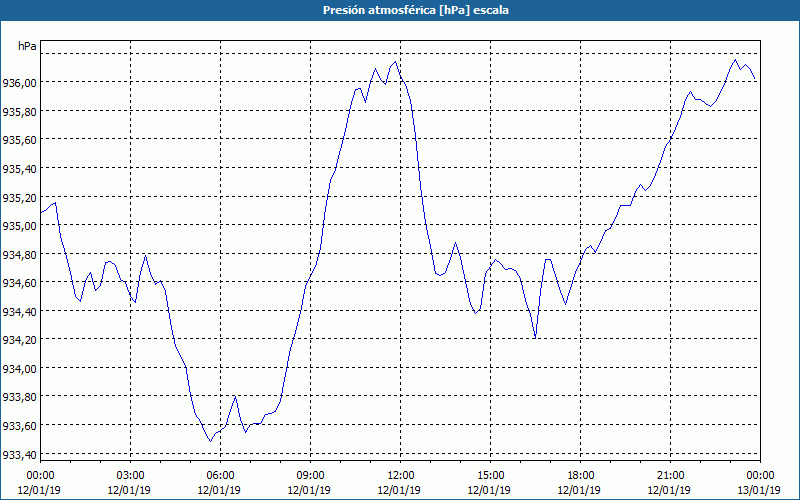Click the pressure curve minimum before 06:00
This screenshot has height=500, width=800.
[210, 441]
